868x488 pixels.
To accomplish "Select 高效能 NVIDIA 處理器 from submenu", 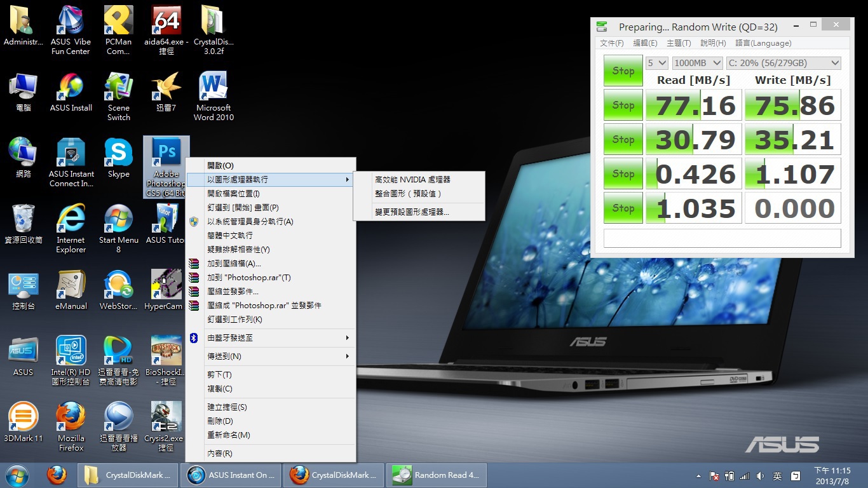I will click(412, 180).
